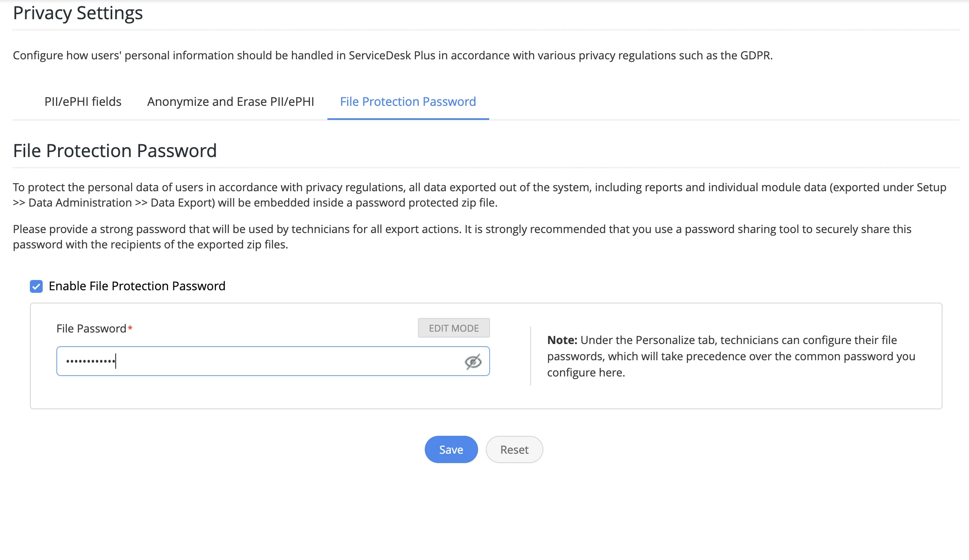Toggle password visibility eye icon
This screenshot has width=969, height=560.
coord(473,362)
